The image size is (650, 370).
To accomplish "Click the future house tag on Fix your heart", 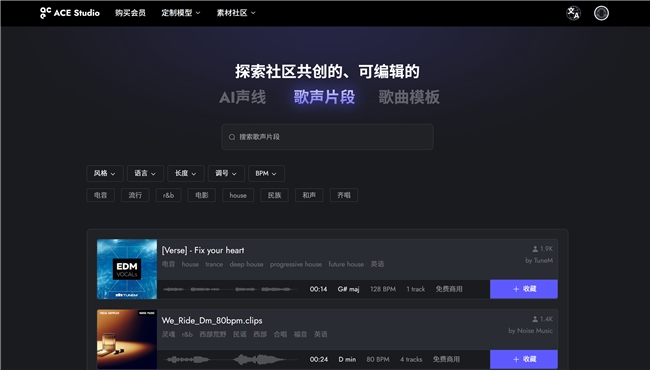I will click(x=346, y=264).
